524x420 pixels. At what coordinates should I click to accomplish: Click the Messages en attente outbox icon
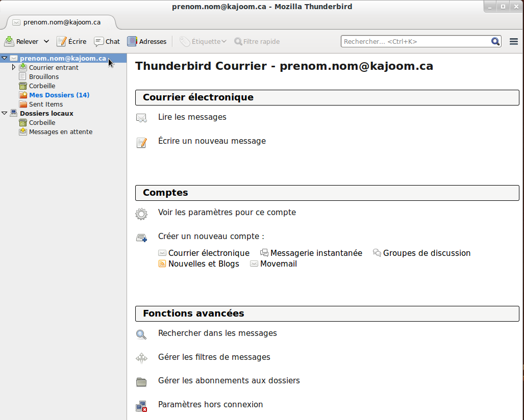click(23, 132)
